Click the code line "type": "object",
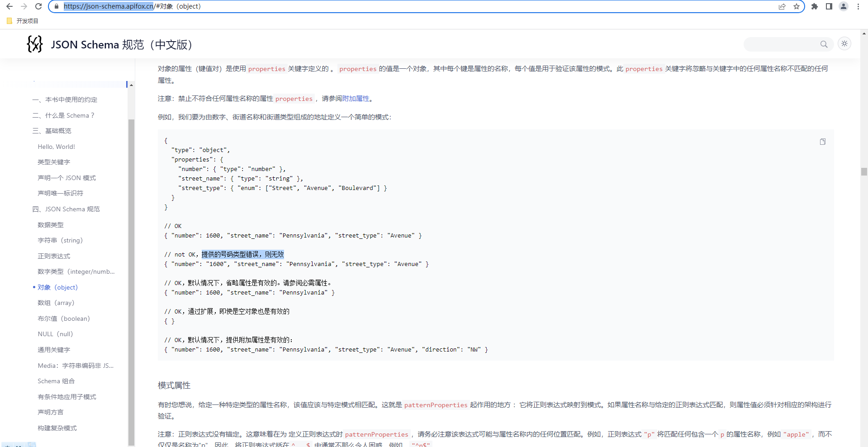This screenshot has height=447, width=868. click(201, 150)
